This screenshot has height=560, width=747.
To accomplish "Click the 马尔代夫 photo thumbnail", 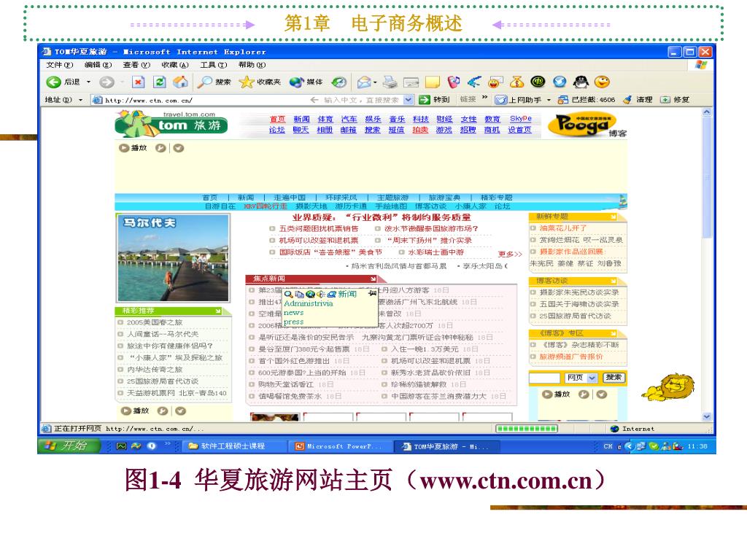I will 173,258.
